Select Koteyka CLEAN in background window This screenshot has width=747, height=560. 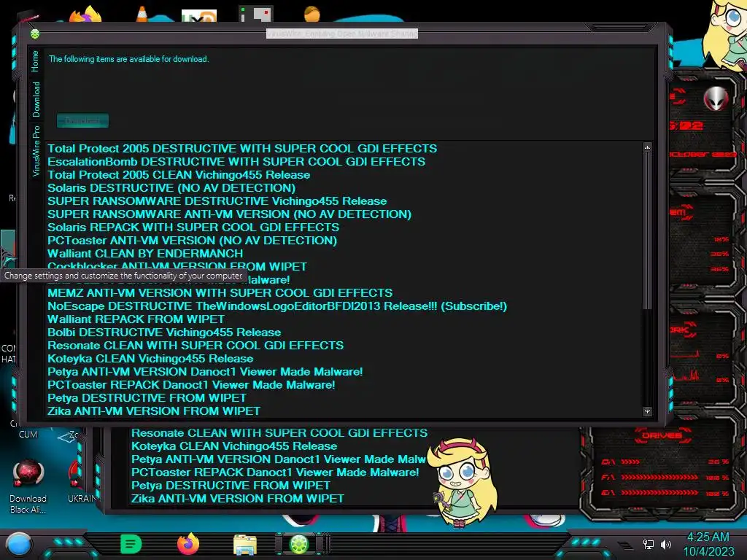[234, 446]
